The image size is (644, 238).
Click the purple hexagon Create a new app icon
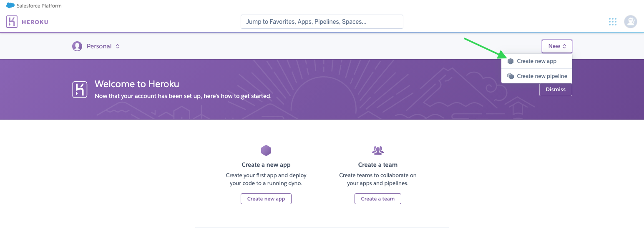coord(266,150)
